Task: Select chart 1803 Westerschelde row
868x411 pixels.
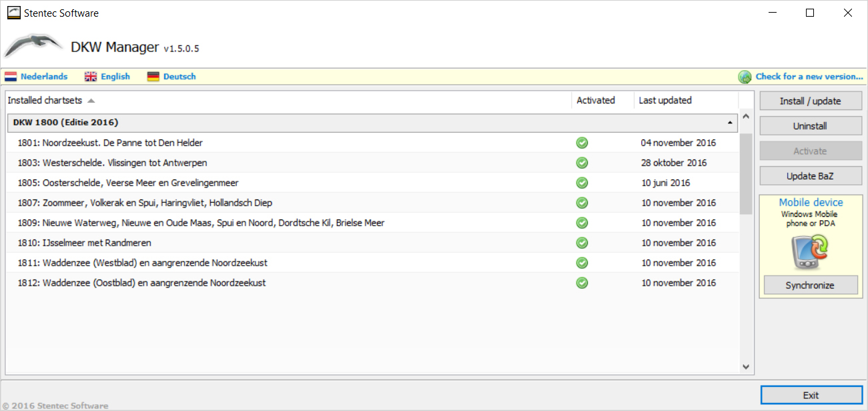Action: coord(372,163)
